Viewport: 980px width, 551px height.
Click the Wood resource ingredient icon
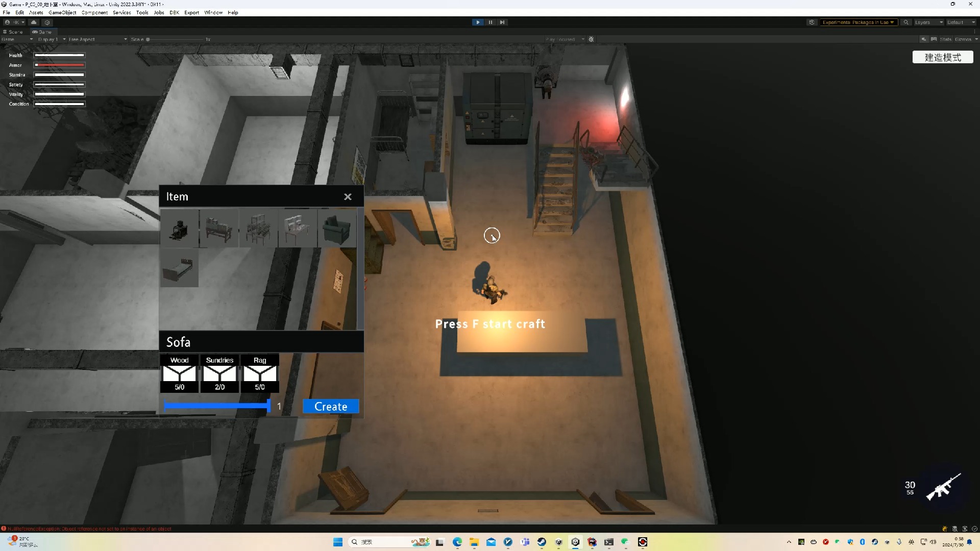tap(179, 373)
